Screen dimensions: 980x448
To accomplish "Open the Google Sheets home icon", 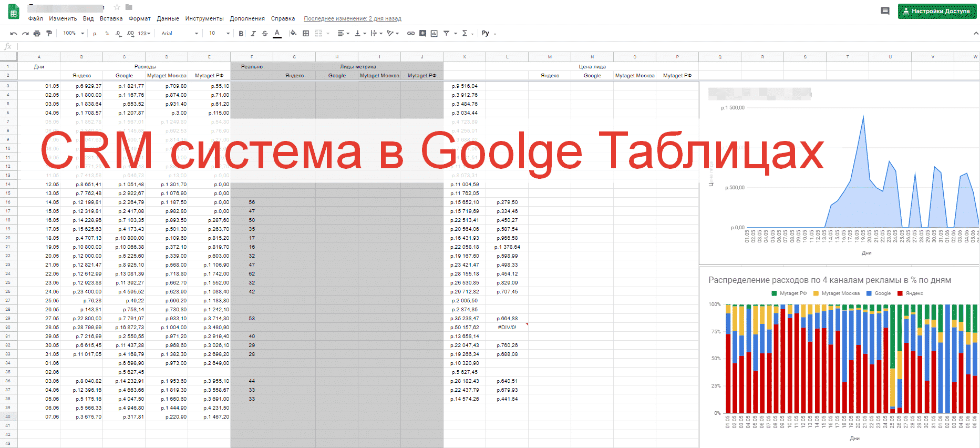I will coord(14,12).
